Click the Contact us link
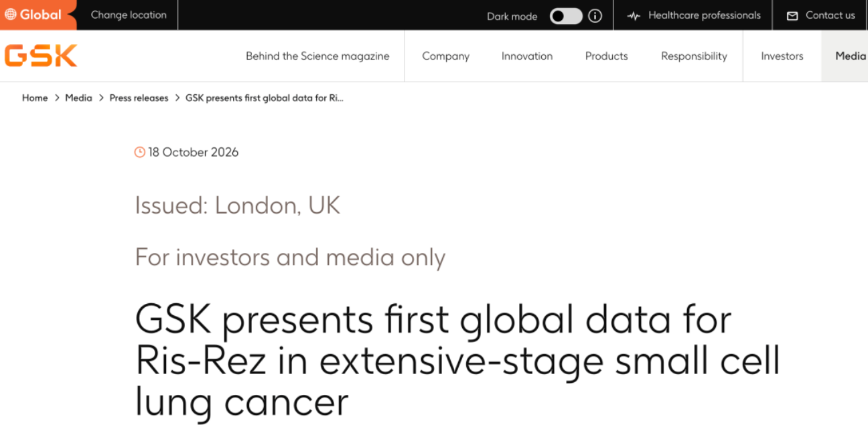Screen dimensions: 868x431 pyautogui.click(x=830, y=15)
